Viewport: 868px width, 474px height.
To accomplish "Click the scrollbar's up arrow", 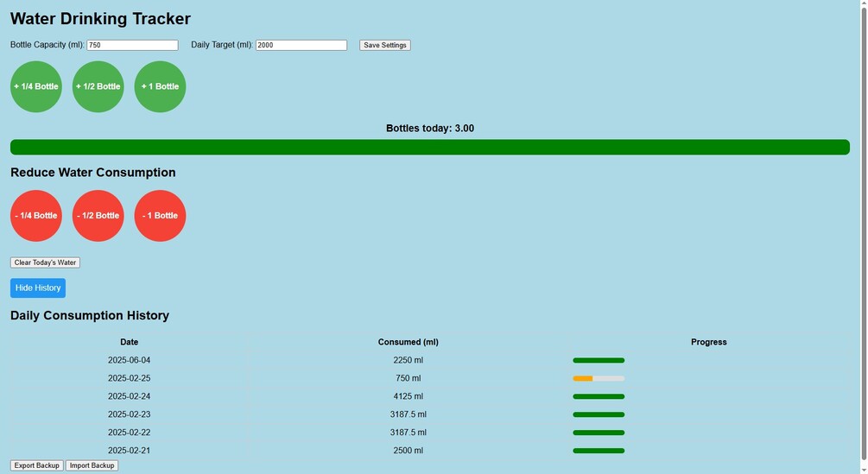I will [x=863, y=3].
